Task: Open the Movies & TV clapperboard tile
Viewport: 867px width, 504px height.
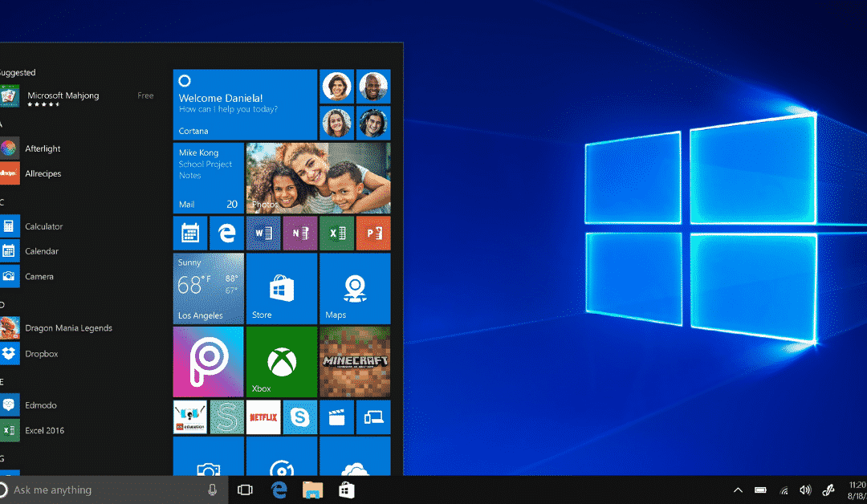Action: point(336,417)
